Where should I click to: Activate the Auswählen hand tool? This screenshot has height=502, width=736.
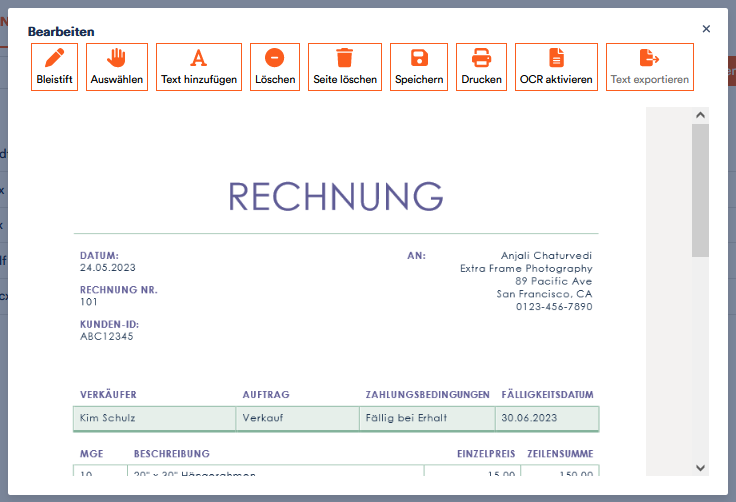tap(117, 67)
